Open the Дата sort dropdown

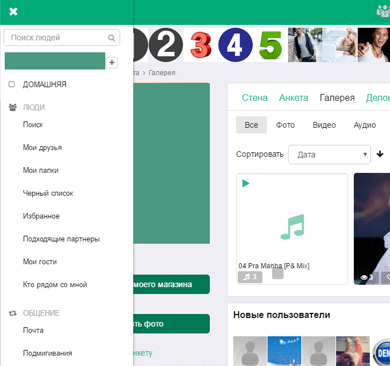[329, 155]
